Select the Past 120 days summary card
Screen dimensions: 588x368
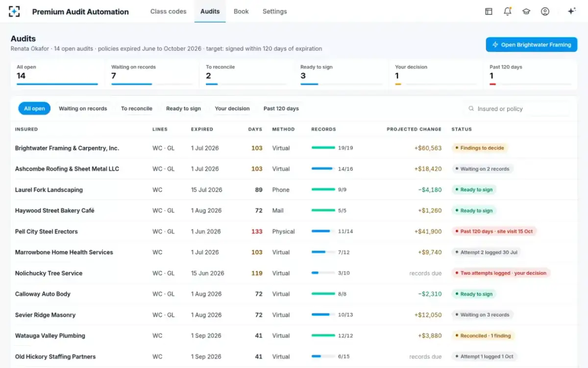(530, 75)
